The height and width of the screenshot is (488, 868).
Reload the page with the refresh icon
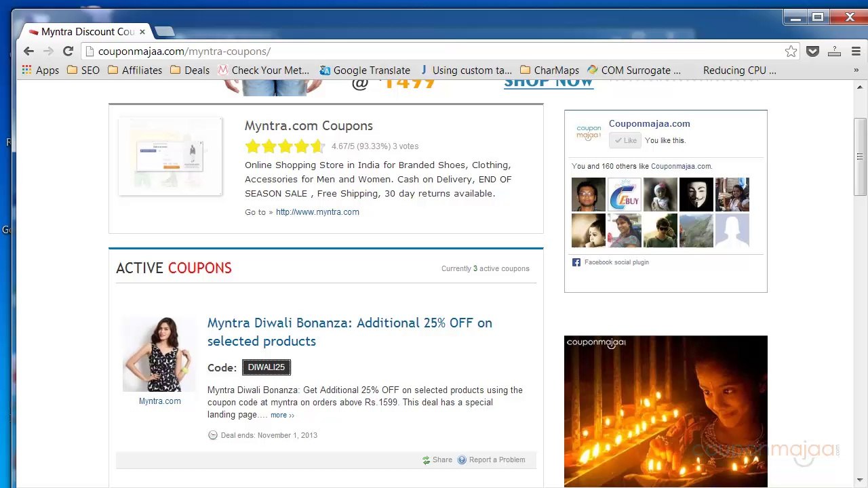pos(68,52)
